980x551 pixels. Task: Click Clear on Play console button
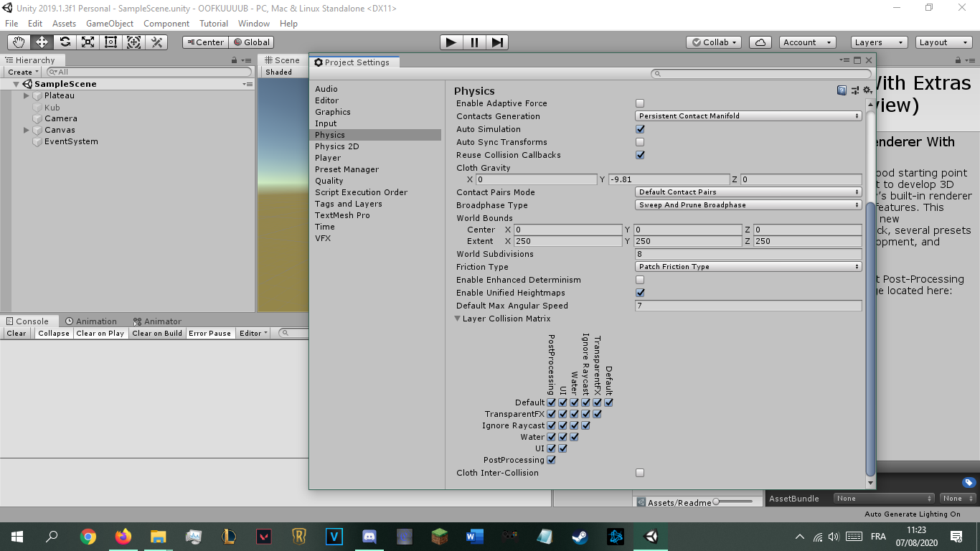click(100, 334)
